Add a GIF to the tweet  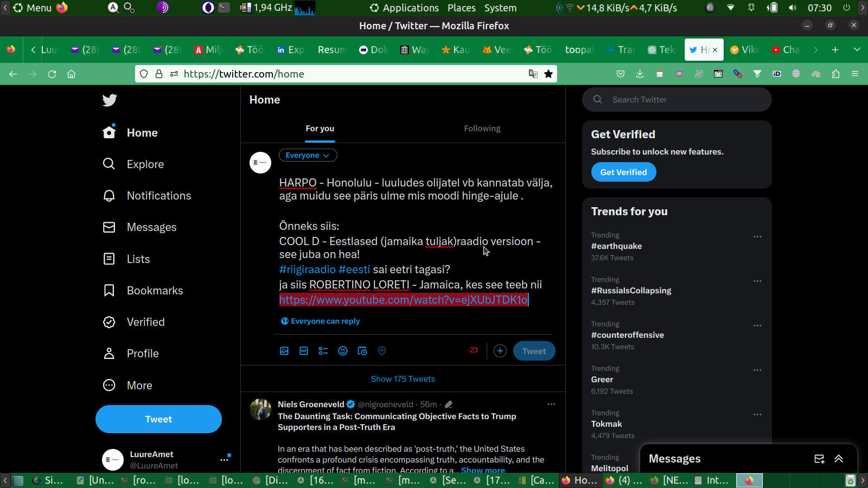[x=304, y=351]
